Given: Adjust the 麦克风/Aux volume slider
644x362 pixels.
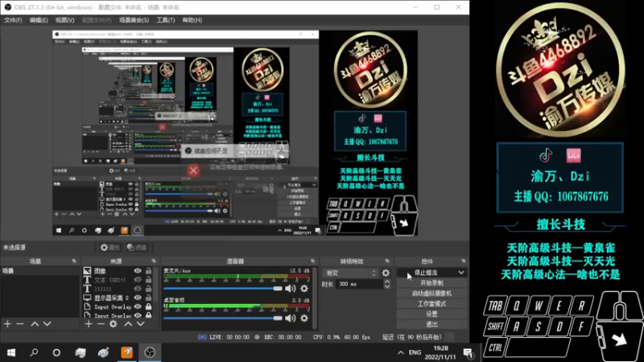Looking at the screenshot, I should tap(223, 289).
